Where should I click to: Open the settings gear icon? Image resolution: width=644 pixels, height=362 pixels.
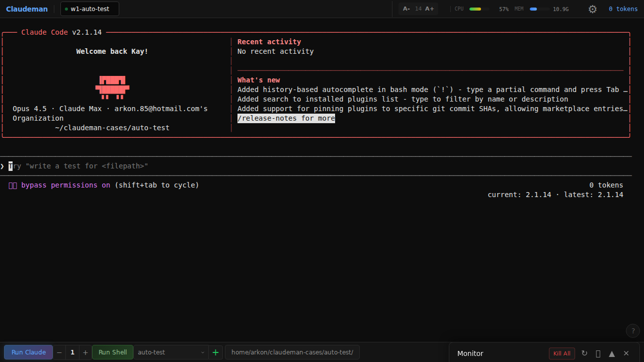point(593,9)
